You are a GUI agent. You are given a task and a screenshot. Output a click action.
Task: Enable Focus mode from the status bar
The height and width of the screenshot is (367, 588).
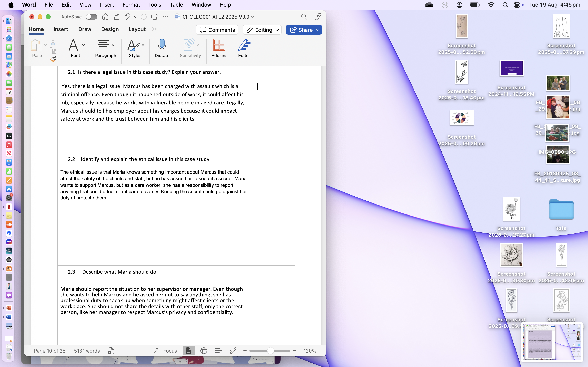(165, 350)
